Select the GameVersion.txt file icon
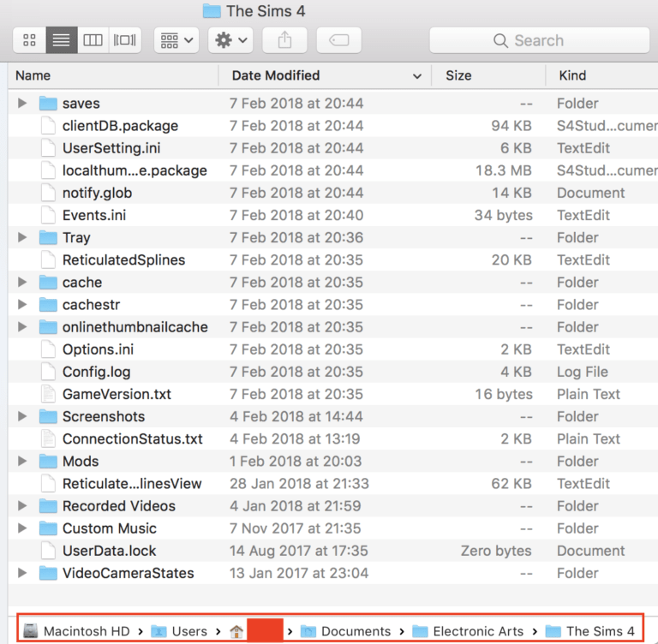The image size is (658, 644). [48, 394]
